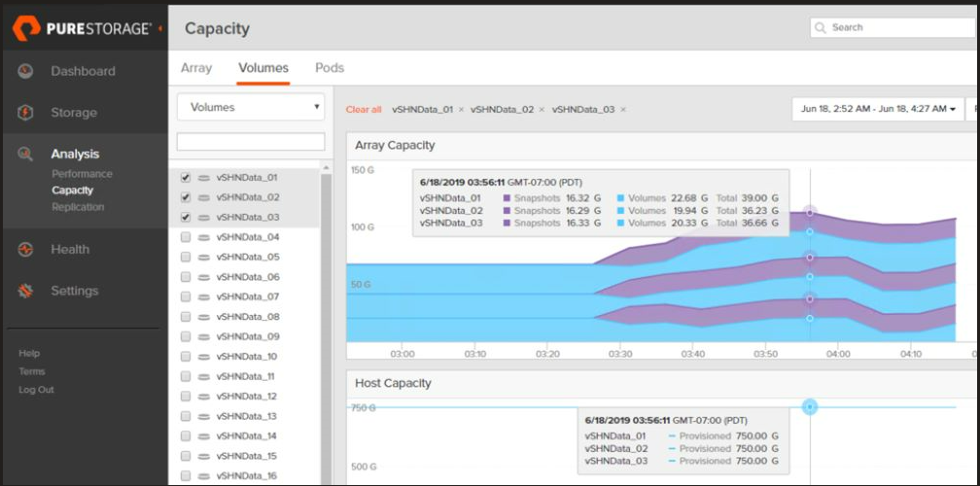This screenshot has height=486, width=980.
Task: Uncheck the vSHNData_01 checkbox
Action: (186, 178)
